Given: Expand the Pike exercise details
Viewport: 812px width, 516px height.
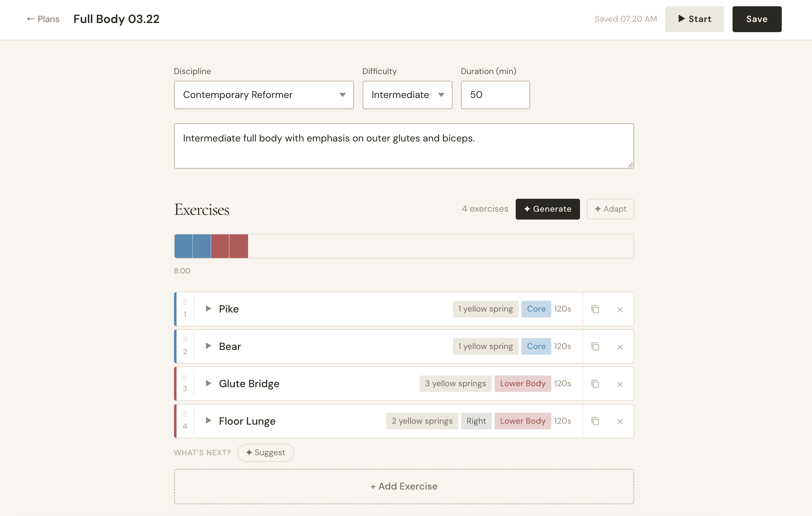Looking at the screenshot, I should click(208, 309).
